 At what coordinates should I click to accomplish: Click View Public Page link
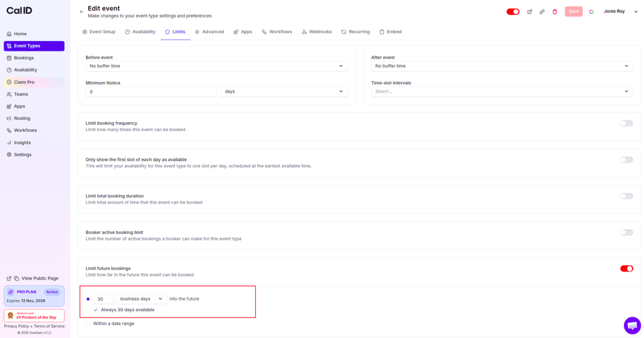(x=40, y=278)
